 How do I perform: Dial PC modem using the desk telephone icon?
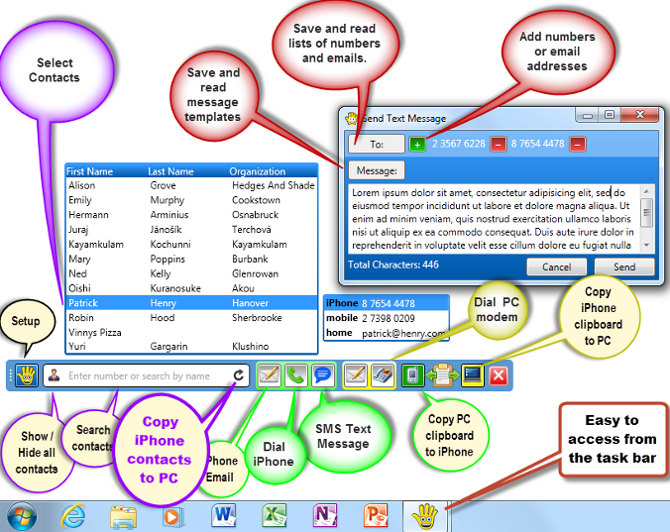[x=383, y=375]
